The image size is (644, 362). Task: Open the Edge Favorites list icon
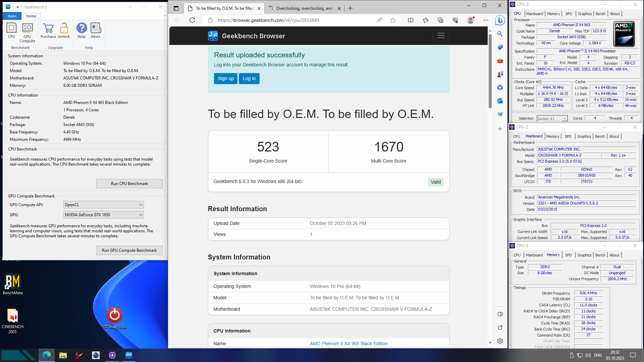[426, 20]
